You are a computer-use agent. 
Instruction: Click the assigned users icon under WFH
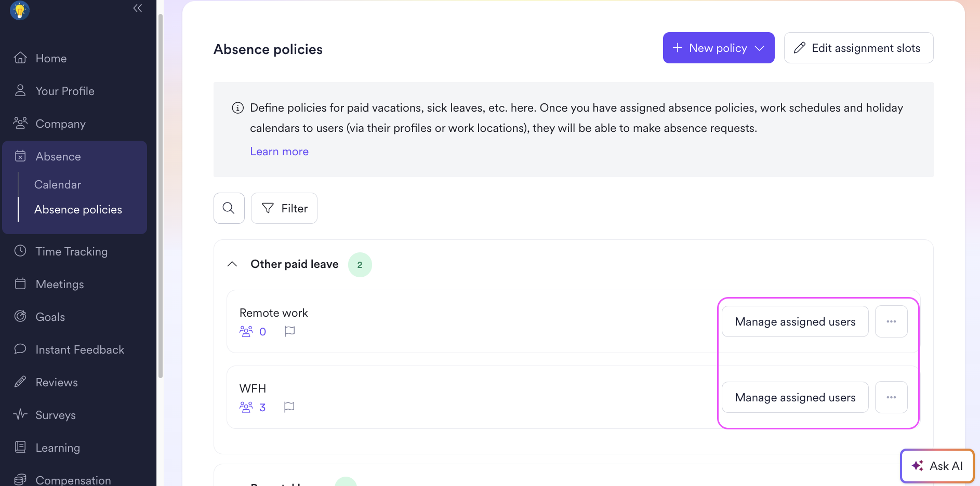pos(246,407)
